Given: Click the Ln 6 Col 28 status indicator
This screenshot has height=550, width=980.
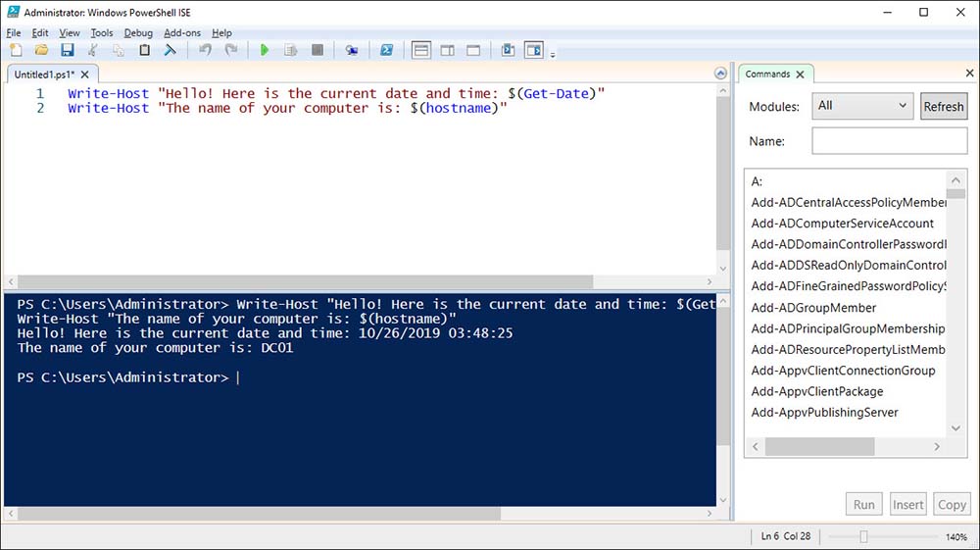Looking at the screenshot, I should [786, 536].
